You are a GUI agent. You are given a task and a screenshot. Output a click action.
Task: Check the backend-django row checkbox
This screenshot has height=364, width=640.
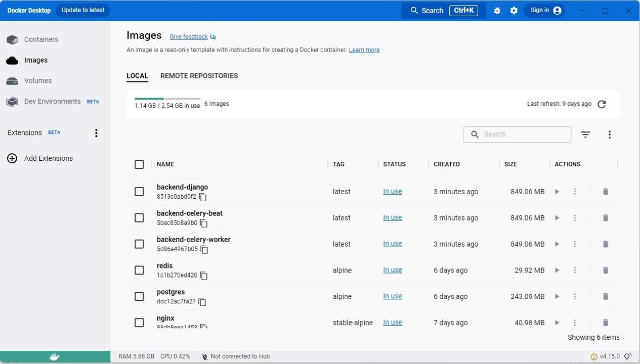(139, 192)
